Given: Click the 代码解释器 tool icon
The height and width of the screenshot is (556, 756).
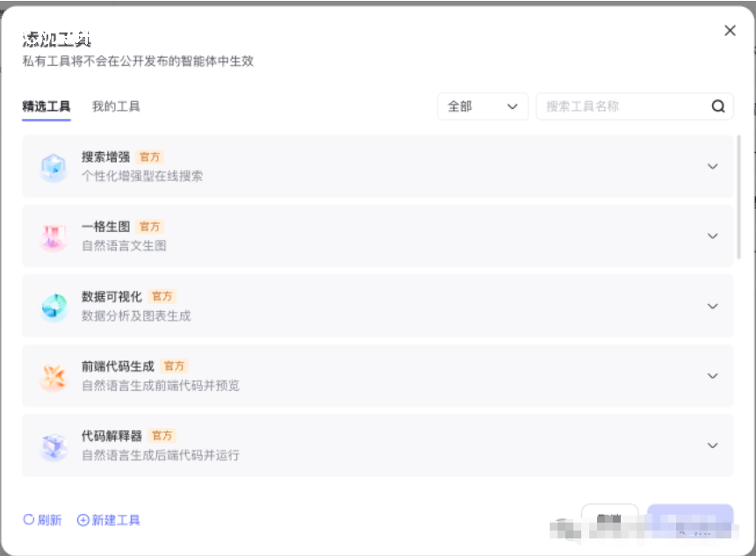Looking at the screenshot, I should pyautogui.click(x=54, y=446).
